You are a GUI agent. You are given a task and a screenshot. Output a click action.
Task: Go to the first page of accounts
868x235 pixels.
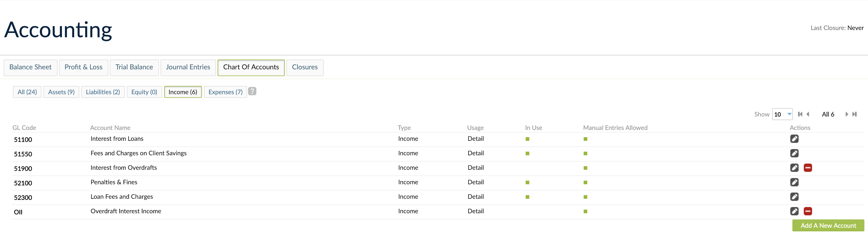(801, 114)
